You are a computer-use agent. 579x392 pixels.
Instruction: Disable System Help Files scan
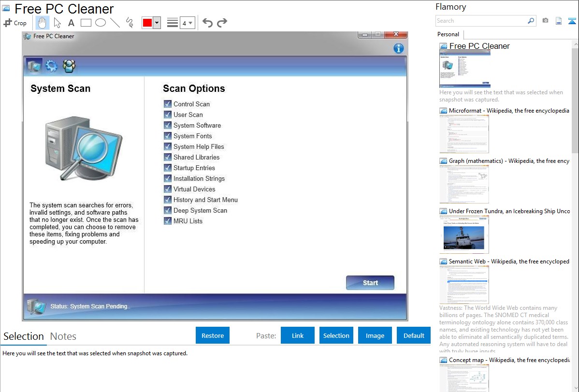[x=168, y=146]
